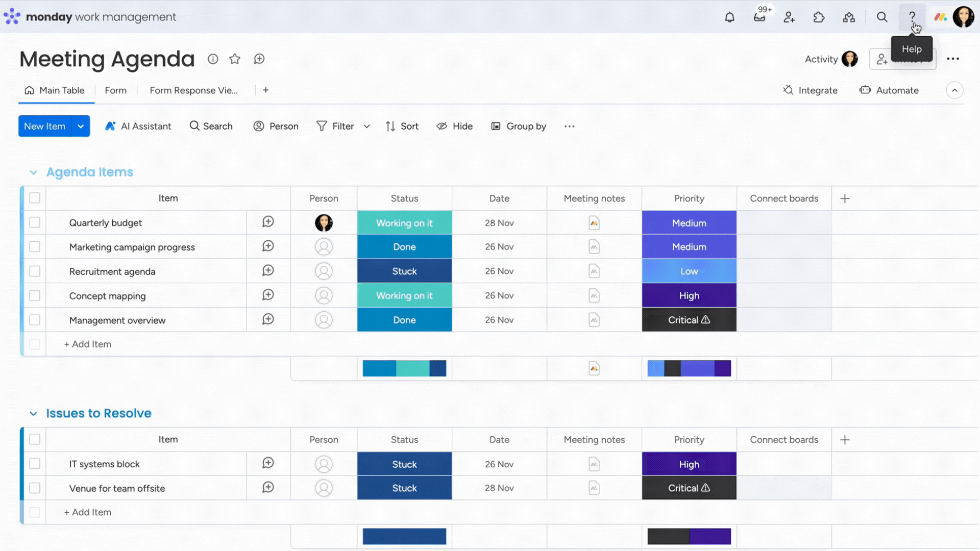Toggle checkbox for Venue for team offsite row
The image size is (980, 551).
(35, 488)
